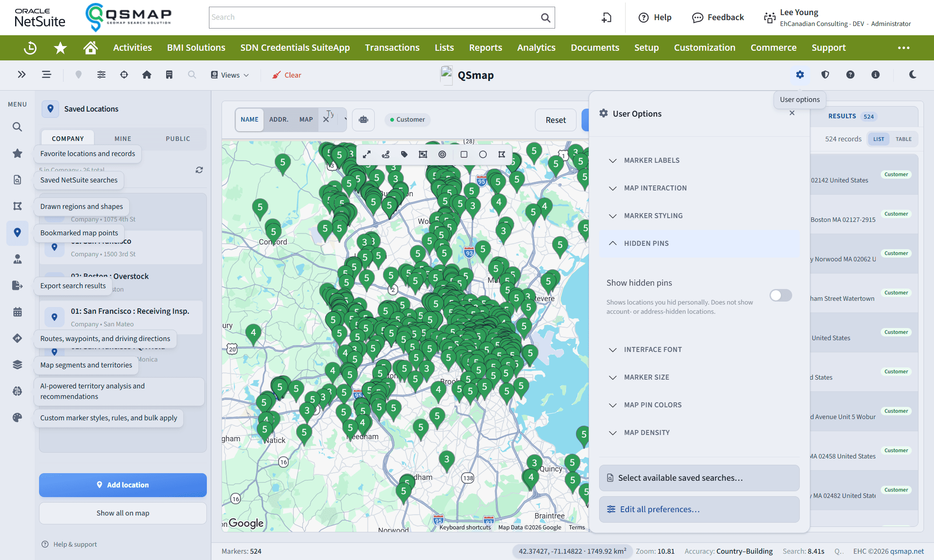Open the AI territory analysis sidebar icon
This screenshot has height=560, width=934.
click(17, 391)
